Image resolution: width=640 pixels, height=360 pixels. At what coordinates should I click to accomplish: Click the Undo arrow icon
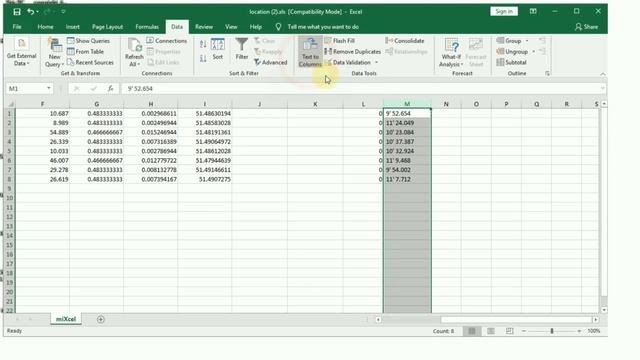click(30, 12)
